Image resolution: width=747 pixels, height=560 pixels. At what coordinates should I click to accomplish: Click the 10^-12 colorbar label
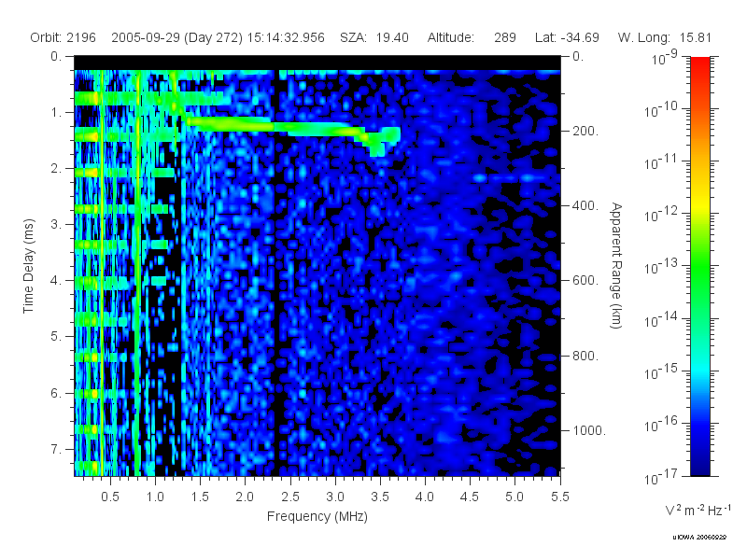(661, 215)
